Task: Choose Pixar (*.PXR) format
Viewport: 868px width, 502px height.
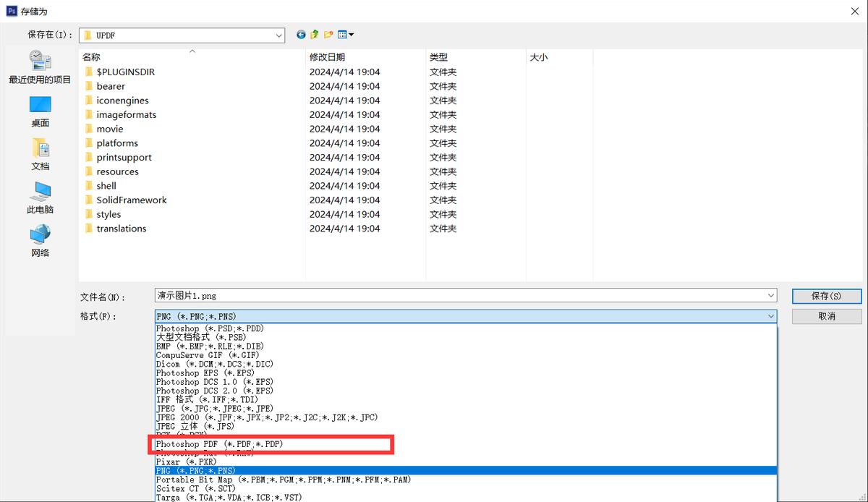Action: [x=466, y=461]
